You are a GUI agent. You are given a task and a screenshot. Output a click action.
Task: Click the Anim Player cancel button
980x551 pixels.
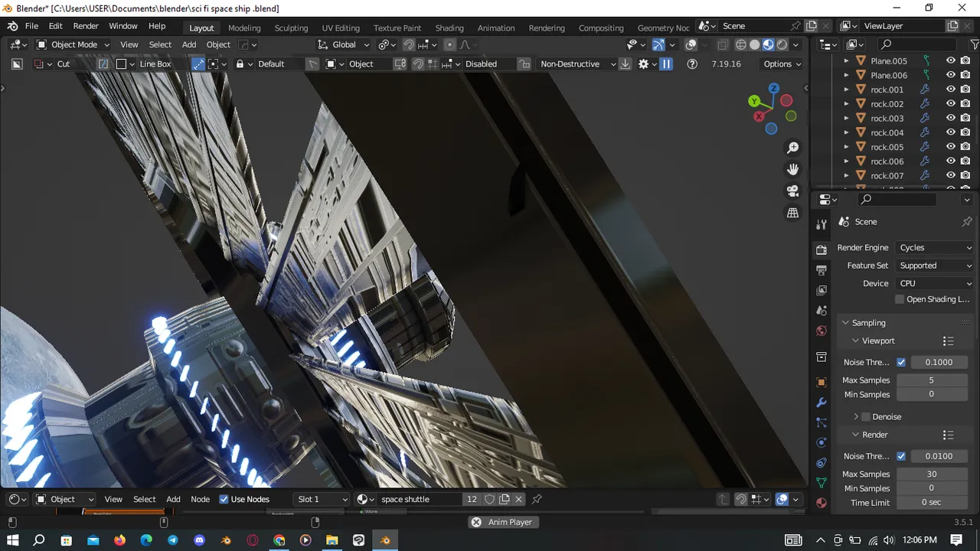click(476, 522)
